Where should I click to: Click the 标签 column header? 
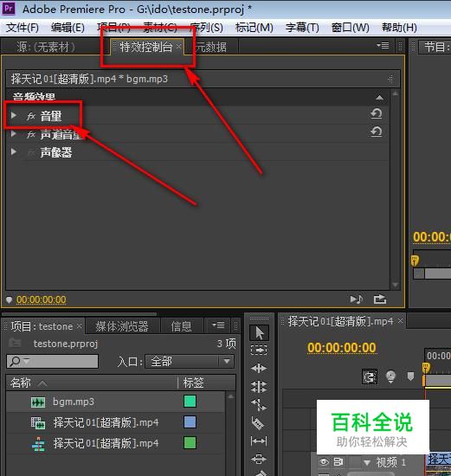(x=193, y=383)
